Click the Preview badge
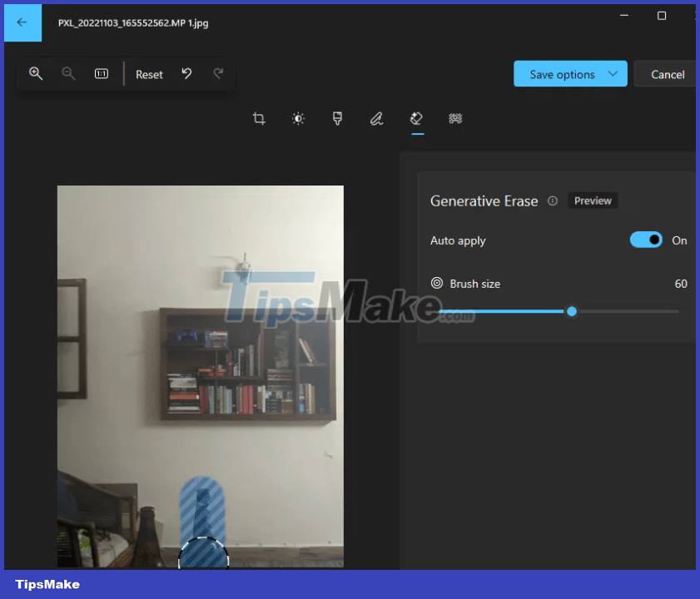 [x=593, y=200]
